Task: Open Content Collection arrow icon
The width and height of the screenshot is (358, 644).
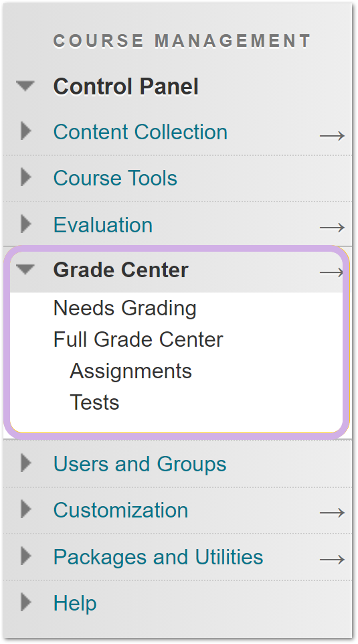Action: (332, 135)
